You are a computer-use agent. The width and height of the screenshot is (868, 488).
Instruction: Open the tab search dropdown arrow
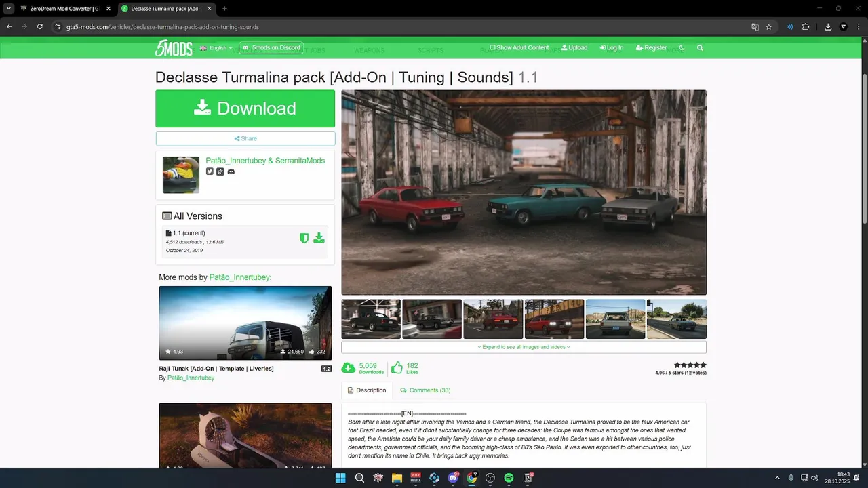[x=9, y=9]
